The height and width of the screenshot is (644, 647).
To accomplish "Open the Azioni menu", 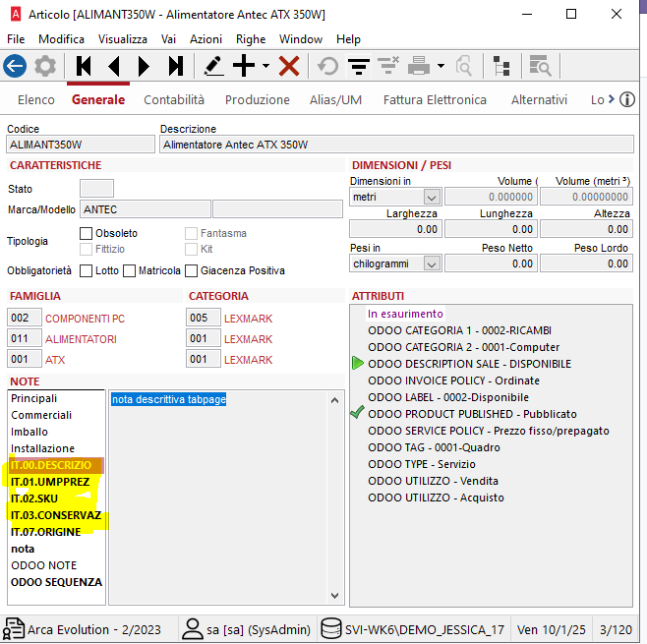I will click(206, 39).
